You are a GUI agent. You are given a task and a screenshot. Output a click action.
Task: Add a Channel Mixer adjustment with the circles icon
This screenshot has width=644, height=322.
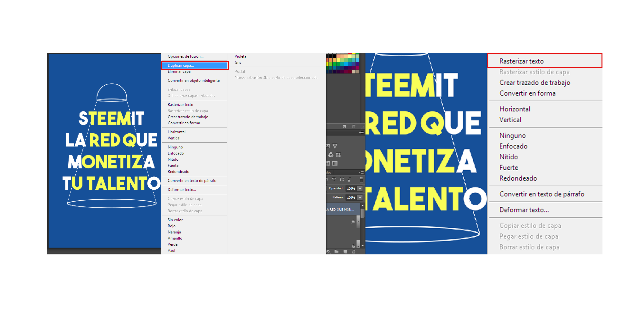coord(331,155)
